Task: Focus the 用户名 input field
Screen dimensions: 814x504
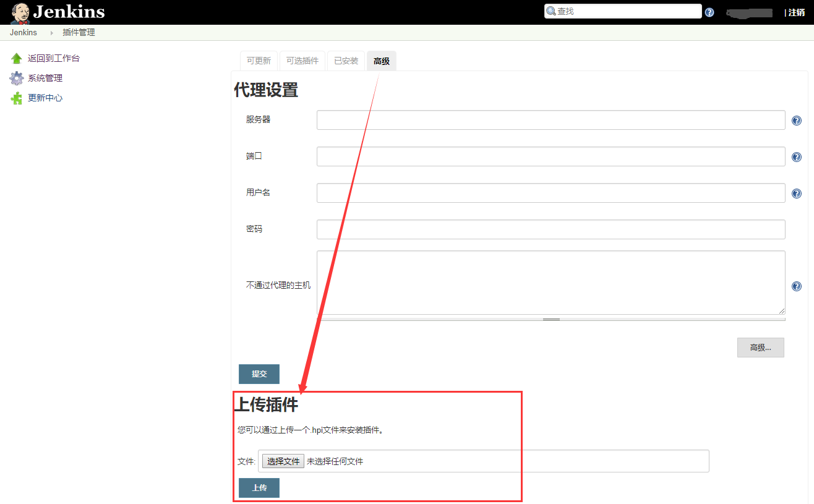Action: (551, 193)
